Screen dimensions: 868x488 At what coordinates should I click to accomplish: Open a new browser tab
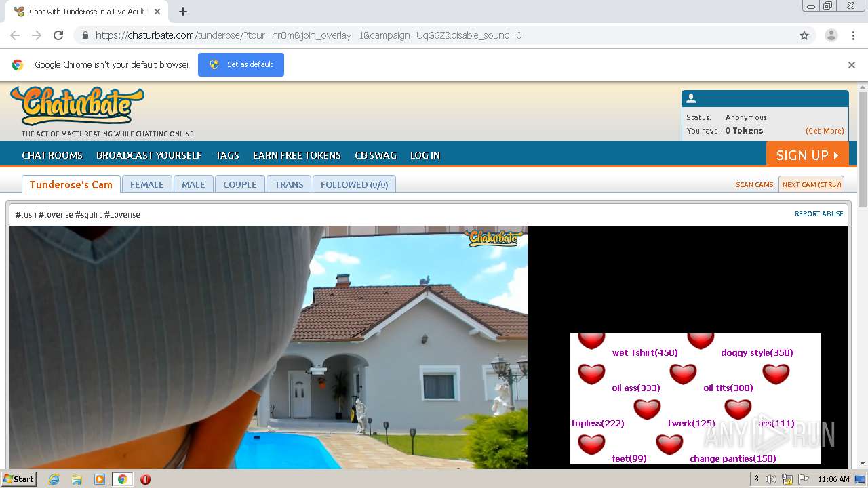[183, 12]
